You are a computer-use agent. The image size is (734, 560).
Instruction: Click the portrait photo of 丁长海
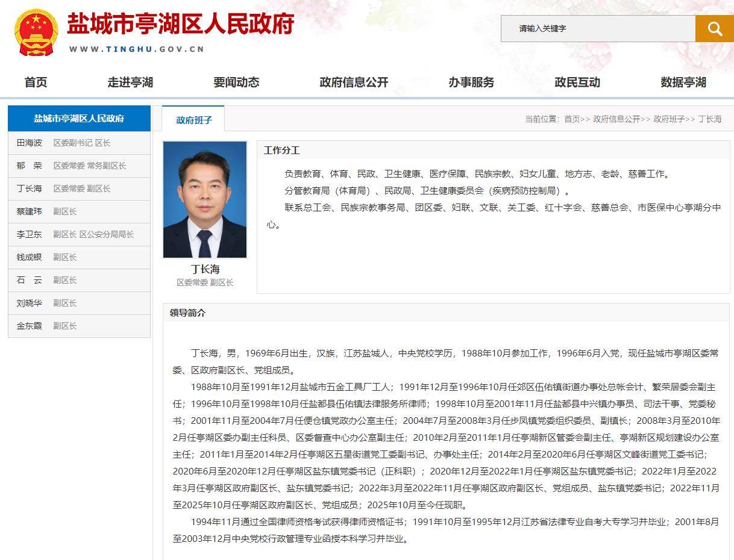click(x=205, y=200)
